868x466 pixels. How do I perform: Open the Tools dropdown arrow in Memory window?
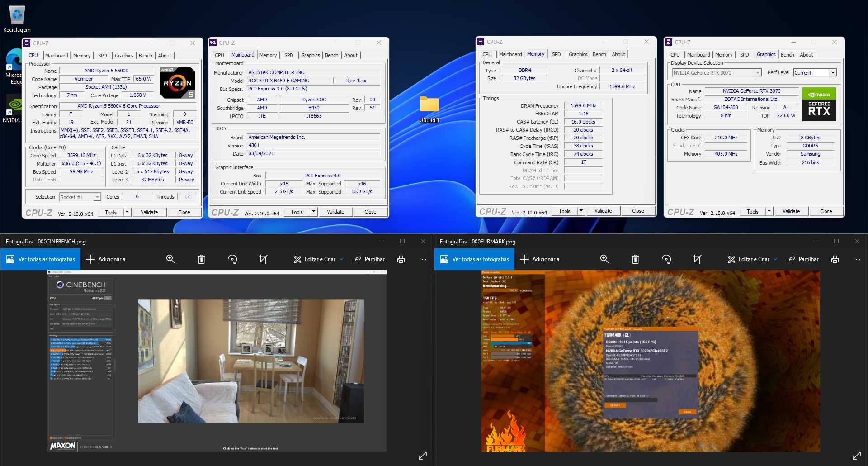click(581, 211)
